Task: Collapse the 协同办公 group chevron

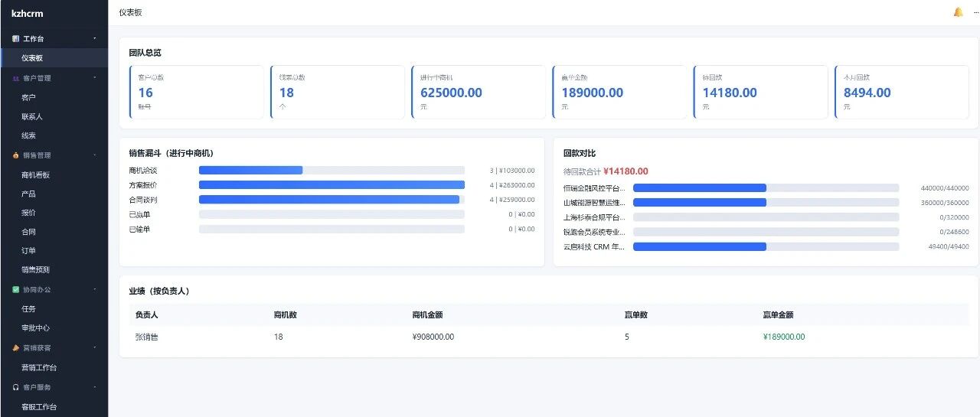Action: (95, 290)
